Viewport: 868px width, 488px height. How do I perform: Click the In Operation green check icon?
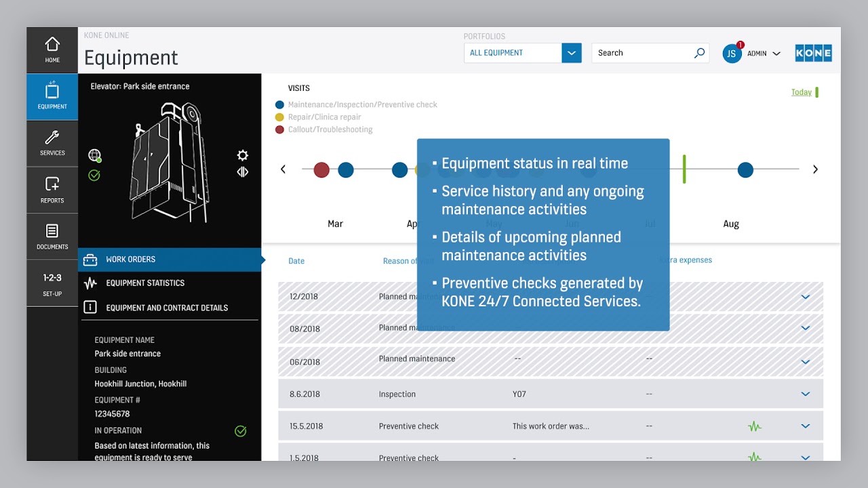pos(240,431)
